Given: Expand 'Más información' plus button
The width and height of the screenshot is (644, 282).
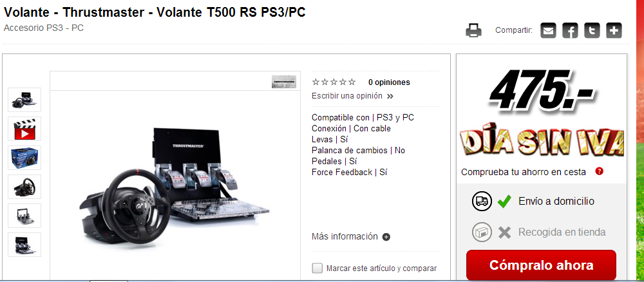Looking at the screenshot, I should pyautogui.click(x=386, y=237).
